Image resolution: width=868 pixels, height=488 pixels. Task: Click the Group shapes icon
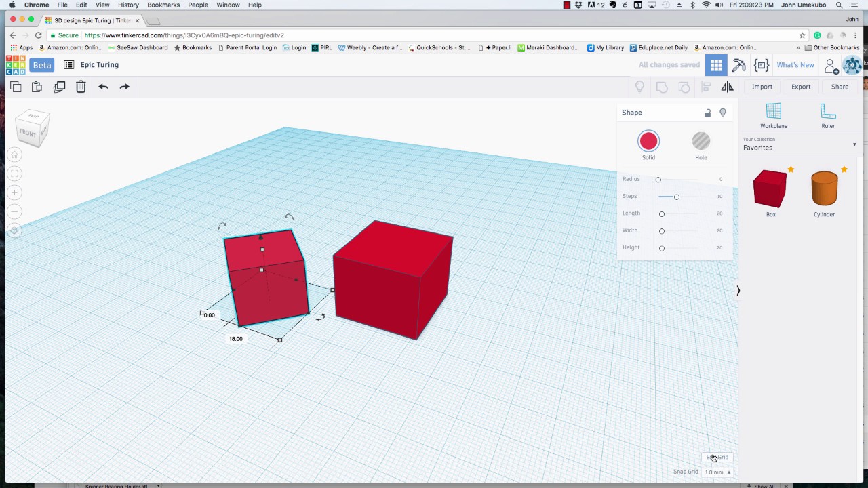tap(662, 87)
